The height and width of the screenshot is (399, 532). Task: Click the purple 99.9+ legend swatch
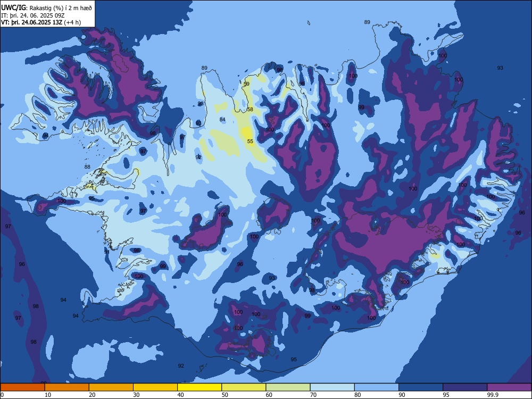[x=509, y=387]
